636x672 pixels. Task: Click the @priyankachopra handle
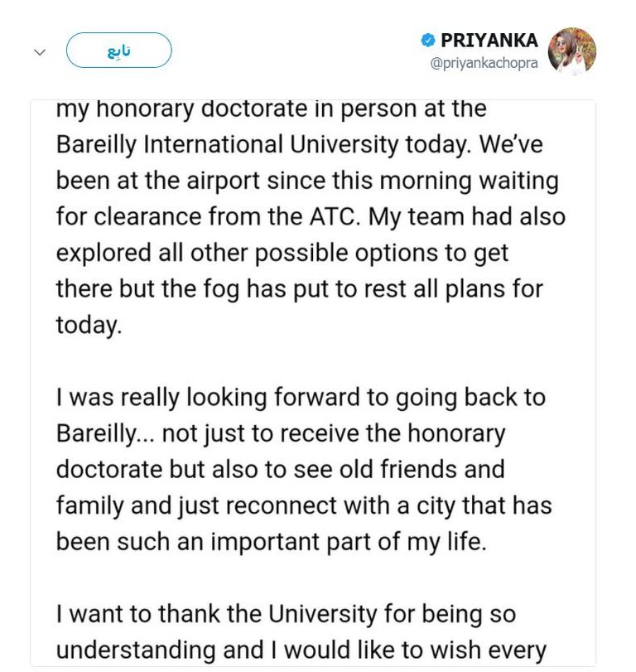point(484,64)
